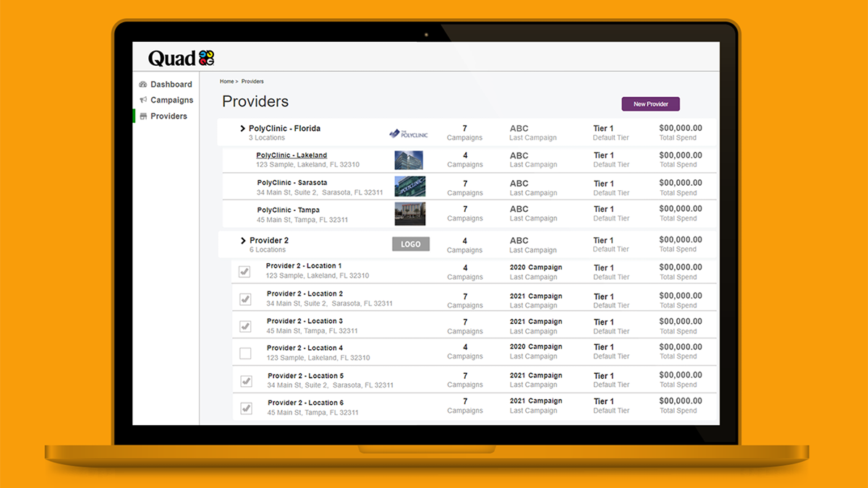The image size is (868, 488).
Task: Open the PolyClinic - Tampa building thumbnail
Action: pos(409,214)
